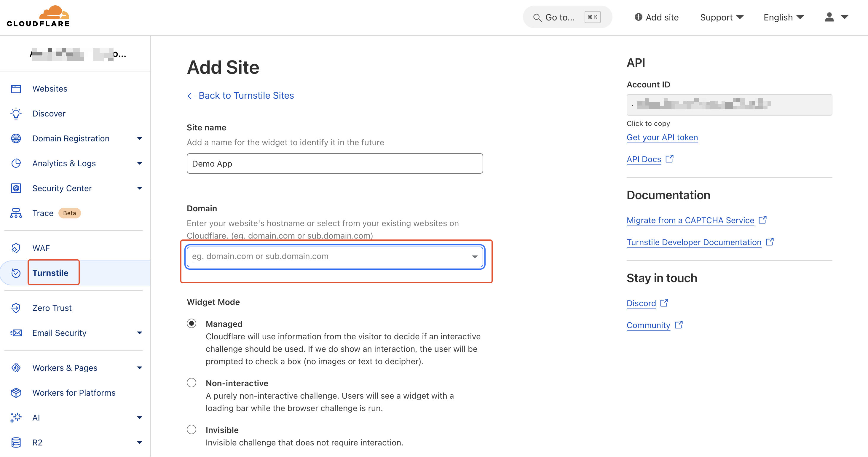Click the Websites sidebar icon
868x457 pixels.
point(16,89)
